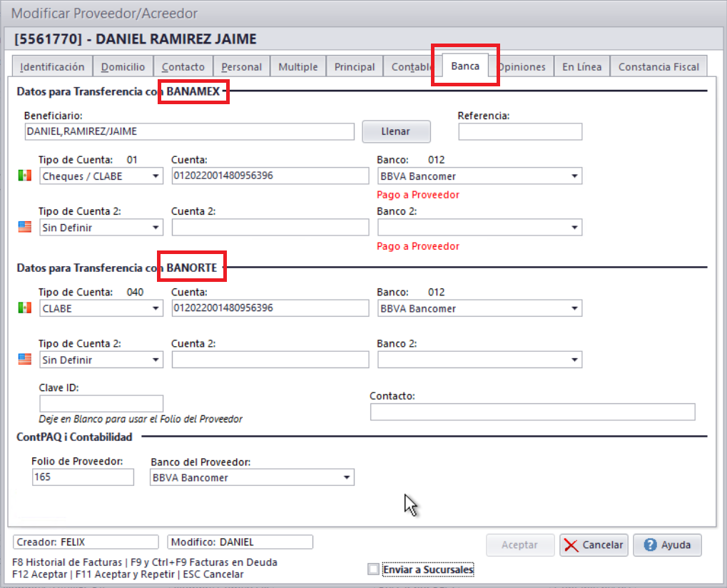Select the En Línea tab
Image resolution: width=727 pixels, height=588 pixels.
(x=581, y=66)
